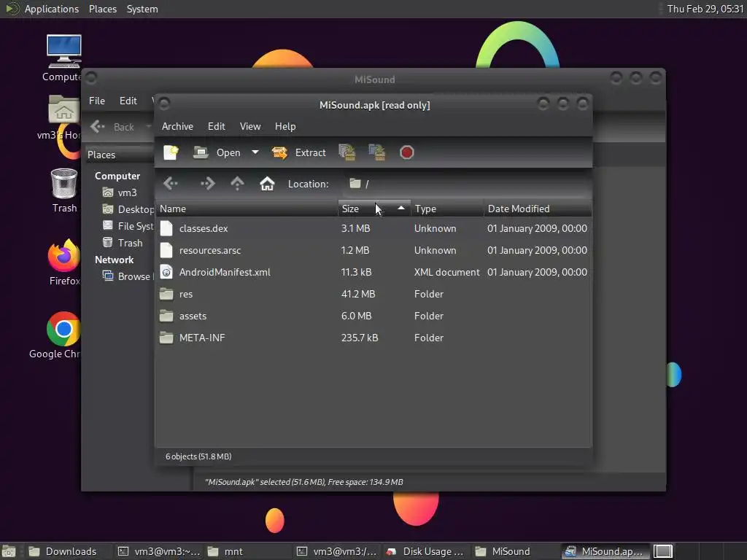747x560 pixels.
Task: Click the AndroidManifest.xml document icon
Action: tap(166, 273)
